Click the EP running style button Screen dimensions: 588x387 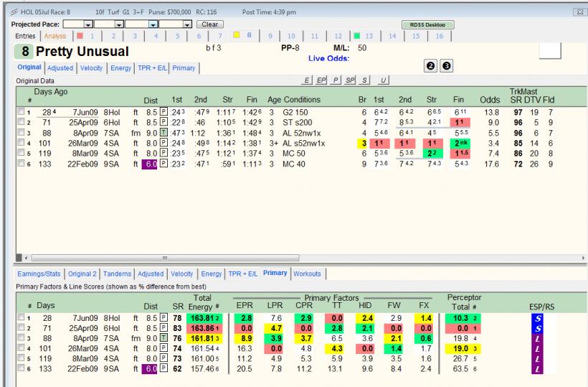(x=321, y=80)
